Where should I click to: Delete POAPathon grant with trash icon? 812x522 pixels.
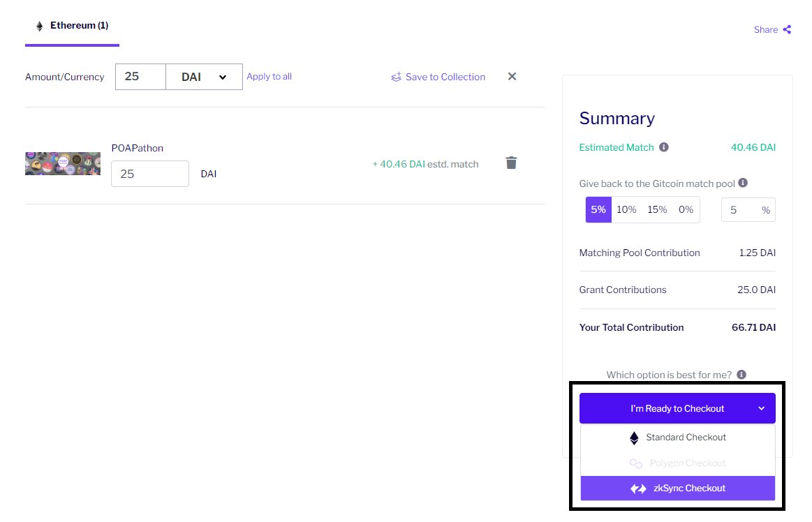pyautogui.click(x=511, y=163)
